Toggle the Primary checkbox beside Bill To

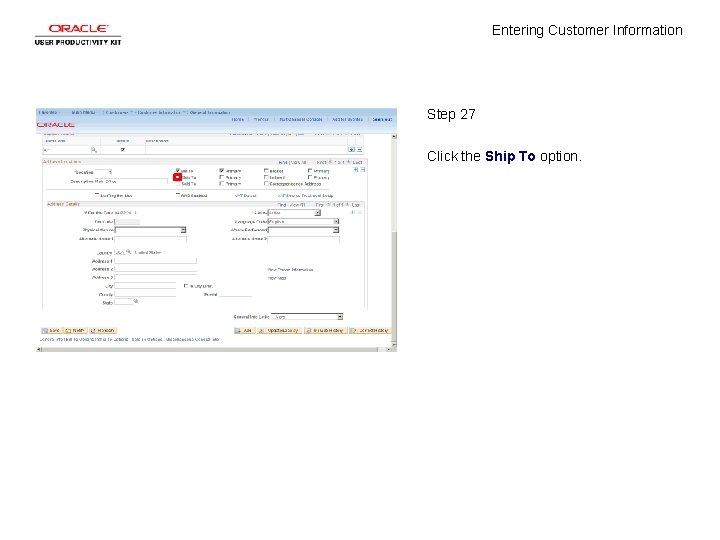pos(222,170)
